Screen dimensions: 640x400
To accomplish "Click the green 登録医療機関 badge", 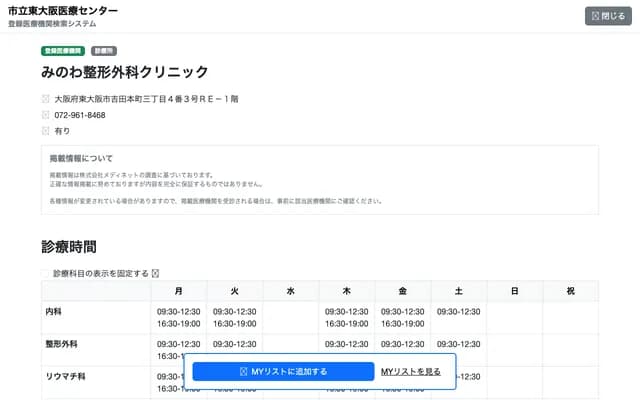I will pyautogui.click(x=63, y=51).
